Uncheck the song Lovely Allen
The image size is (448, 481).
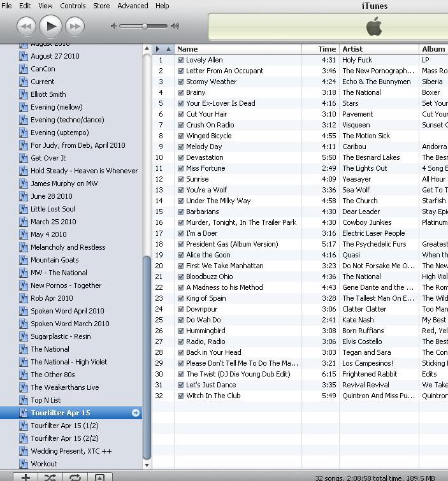[180, 61]
